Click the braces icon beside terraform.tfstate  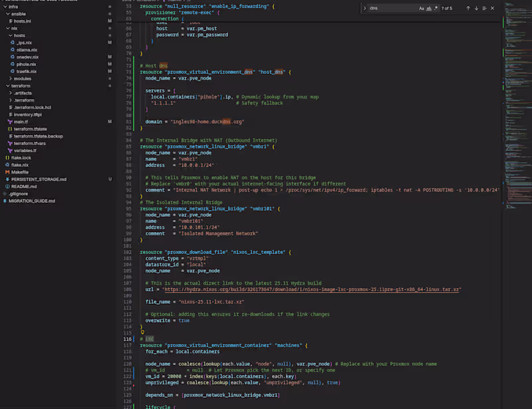(9, 128)
